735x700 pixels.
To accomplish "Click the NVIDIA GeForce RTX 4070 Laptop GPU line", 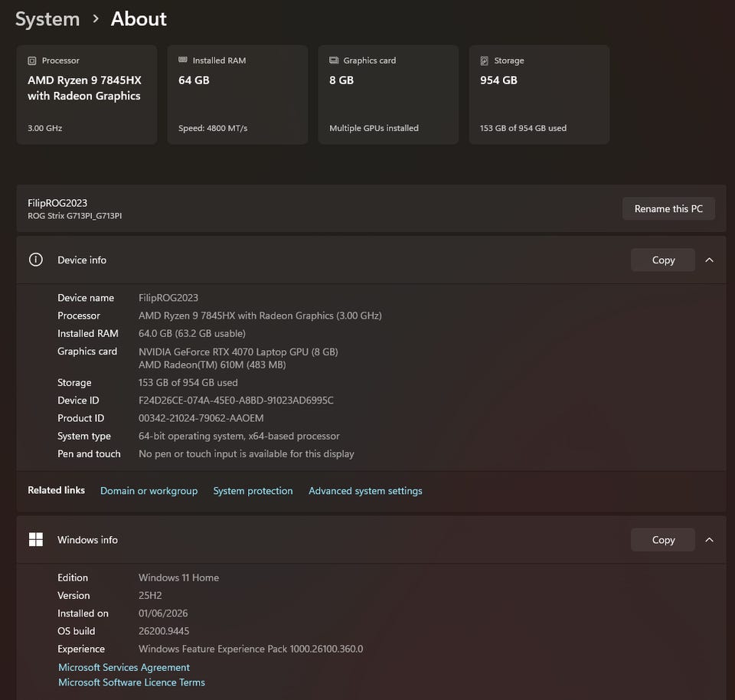I will click(x=238, y=352).
